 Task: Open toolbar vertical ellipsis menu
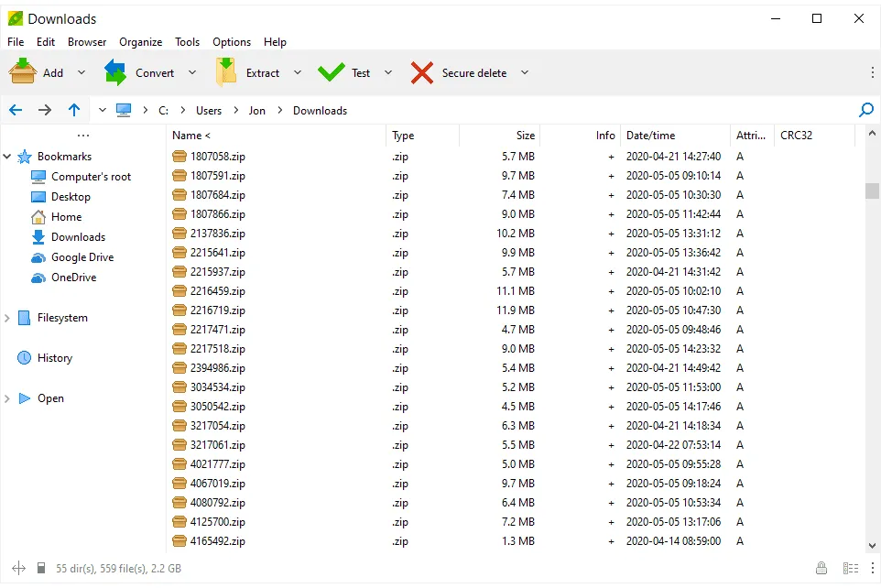click(872, 72)
